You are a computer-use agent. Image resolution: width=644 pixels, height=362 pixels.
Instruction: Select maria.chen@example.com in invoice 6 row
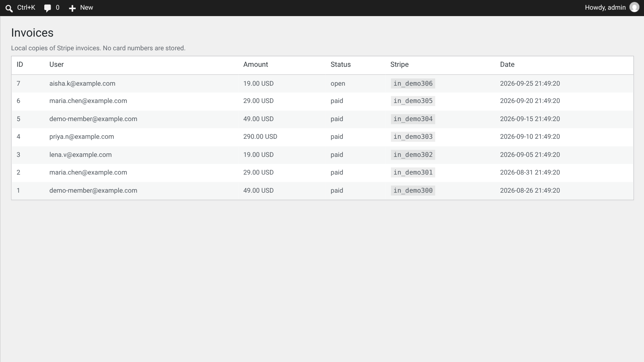point(88,101)
